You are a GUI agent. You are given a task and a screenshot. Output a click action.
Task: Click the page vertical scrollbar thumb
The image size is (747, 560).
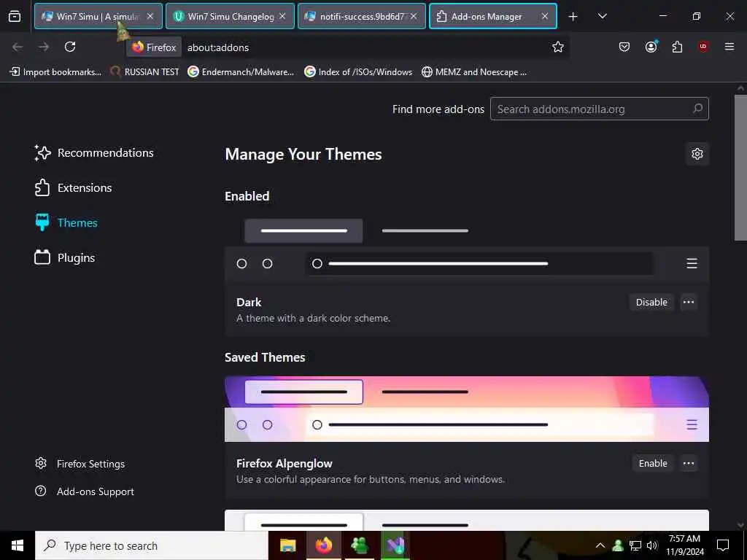click(741, 168)
